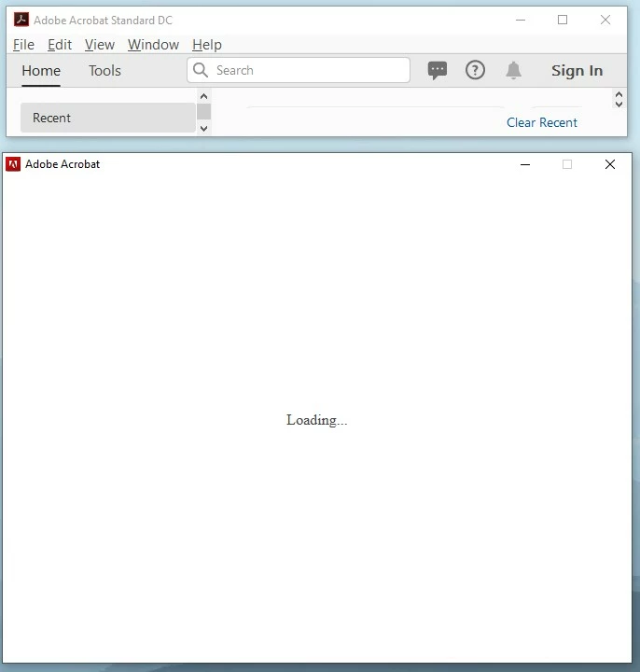Click main pane scroll down arrow
640x672 pixels.
click(619, 105)
